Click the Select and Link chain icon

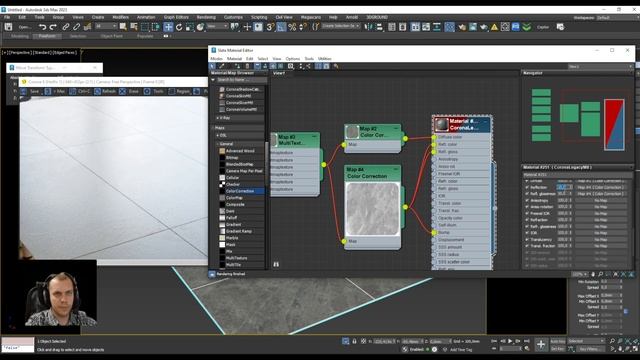point(66,27)
